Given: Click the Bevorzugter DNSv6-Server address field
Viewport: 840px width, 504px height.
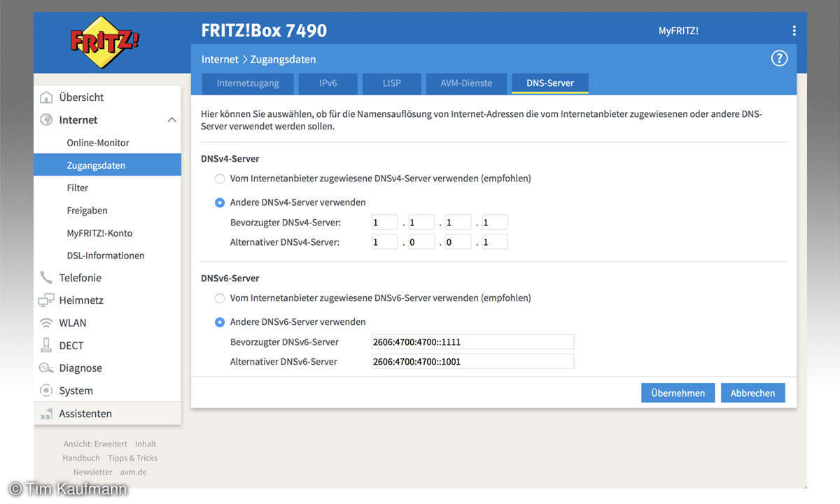Looking at the screenshot, I should 472,342.
